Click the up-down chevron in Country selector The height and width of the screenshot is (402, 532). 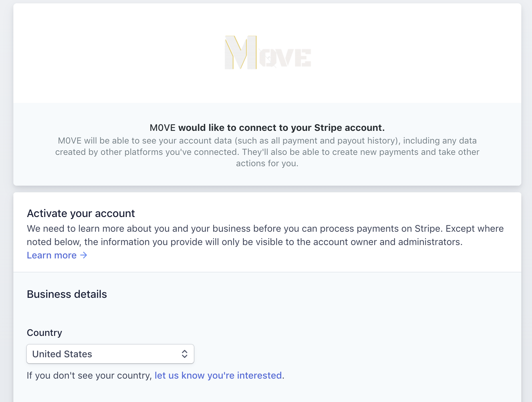click(x=184, y=354)
